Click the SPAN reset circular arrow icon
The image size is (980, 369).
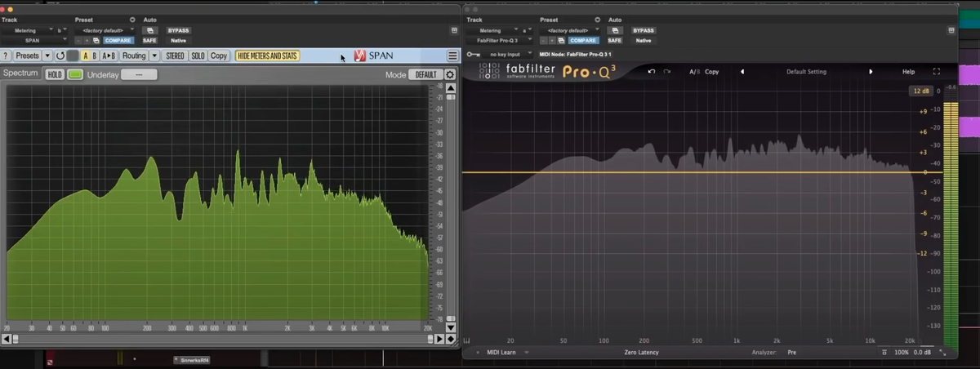coord(60,56)
